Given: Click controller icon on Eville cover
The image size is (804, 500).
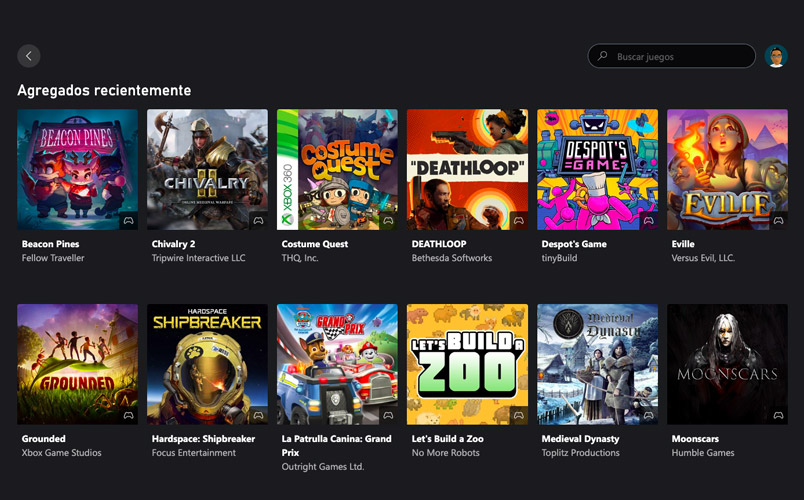Looking at the screenshot, I should point(778,221).
